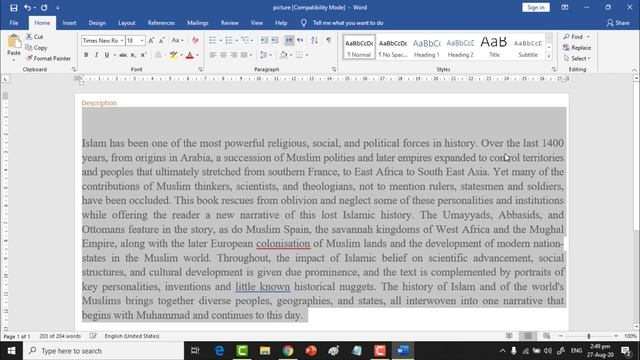Open the font size dropdown
Screen dimensions: 640x360
[x=142, y=40]
